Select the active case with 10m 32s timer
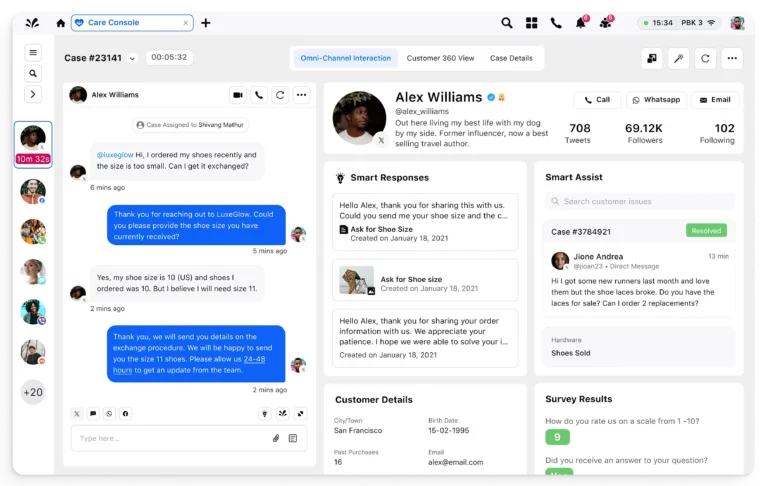 (33, 145)
